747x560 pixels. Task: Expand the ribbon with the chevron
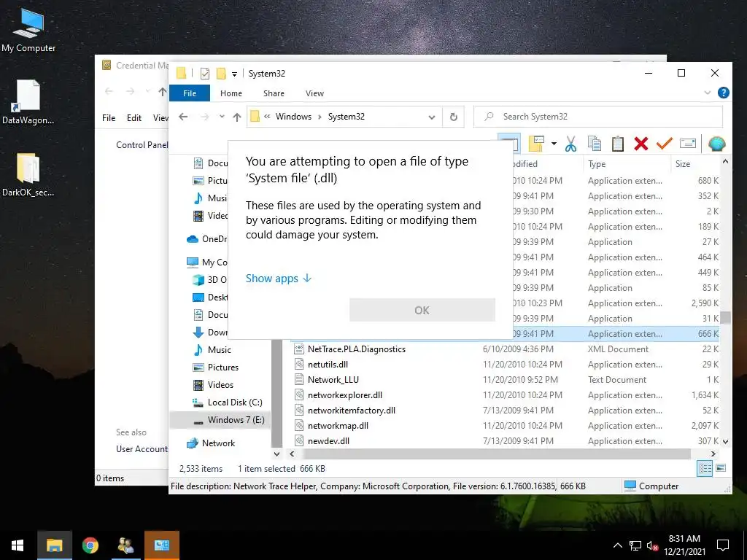click(707, 93)
